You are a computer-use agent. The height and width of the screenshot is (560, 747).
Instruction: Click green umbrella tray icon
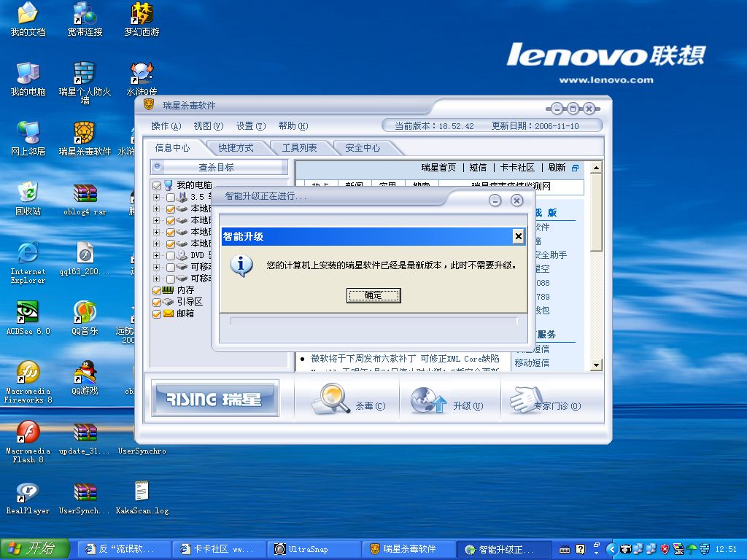tap(692, 549)
